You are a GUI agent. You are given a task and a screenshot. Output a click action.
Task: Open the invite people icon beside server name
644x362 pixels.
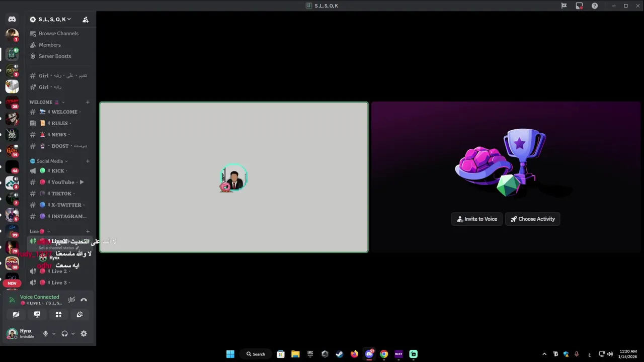[86, 20]
